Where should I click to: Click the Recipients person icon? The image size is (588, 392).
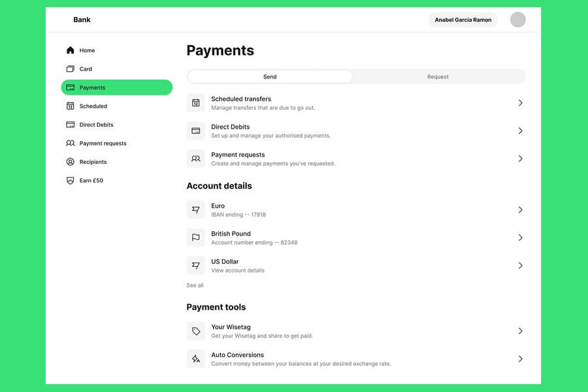71,162
